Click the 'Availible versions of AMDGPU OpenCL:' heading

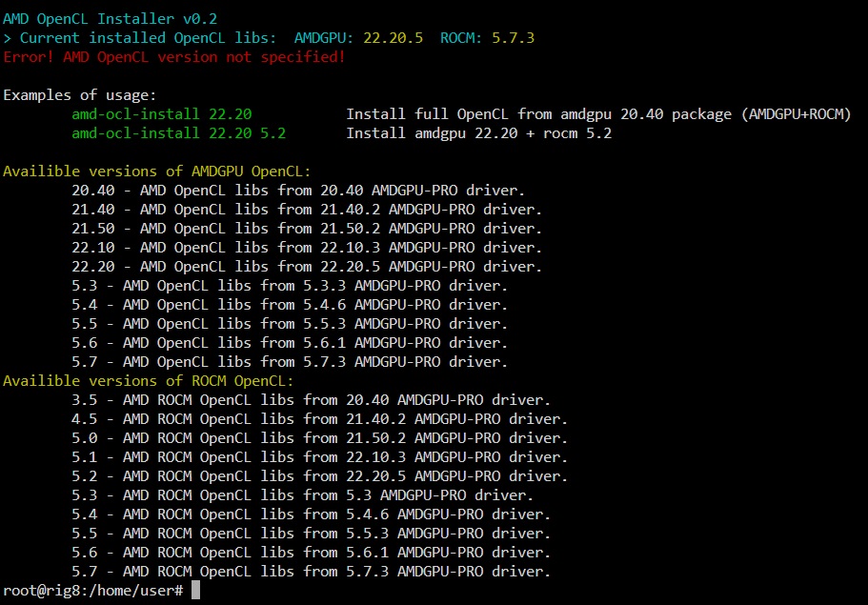pyautogui.click(x=157, y=171)
